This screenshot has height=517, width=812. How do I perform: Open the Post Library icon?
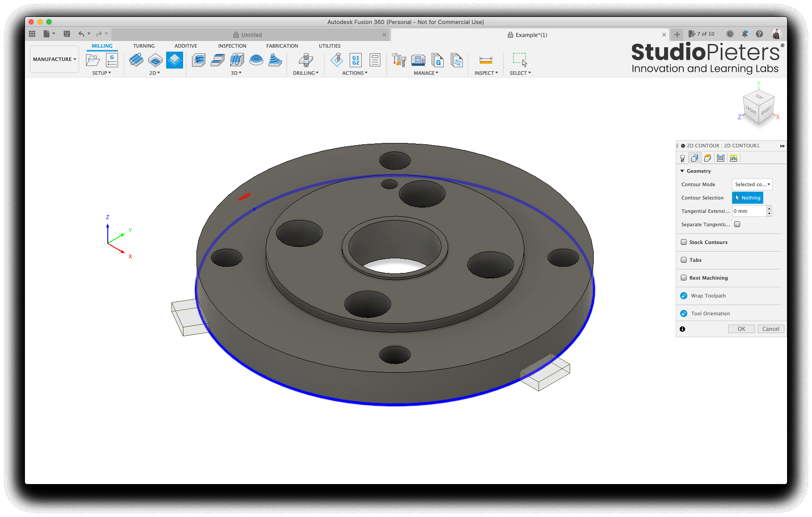point(437,60)
